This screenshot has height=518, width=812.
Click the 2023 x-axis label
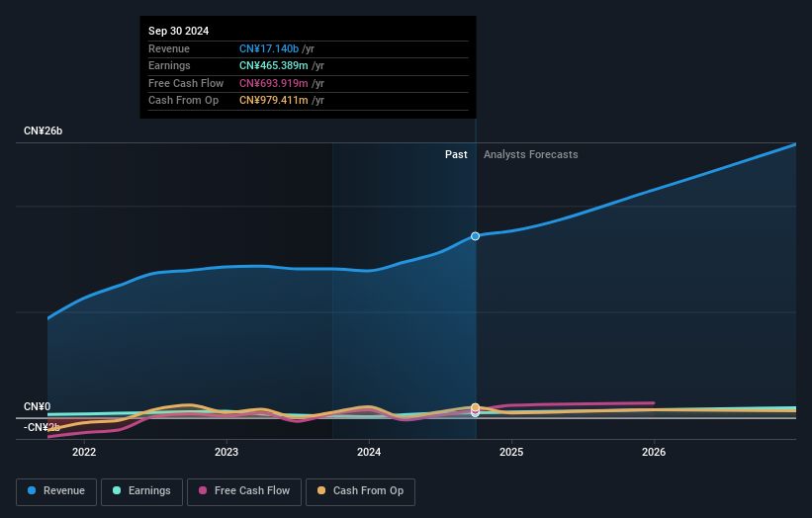[x=226, y=452]
